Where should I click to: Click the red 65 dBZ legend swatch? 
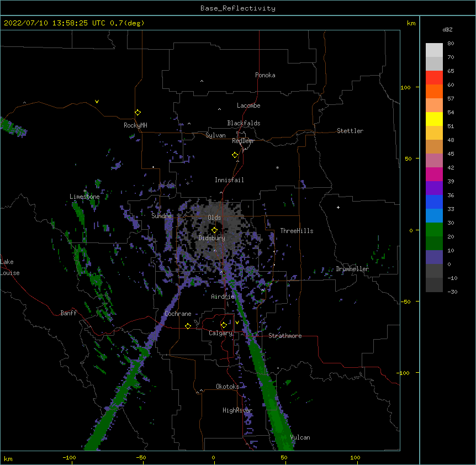(x=434, y=78)
